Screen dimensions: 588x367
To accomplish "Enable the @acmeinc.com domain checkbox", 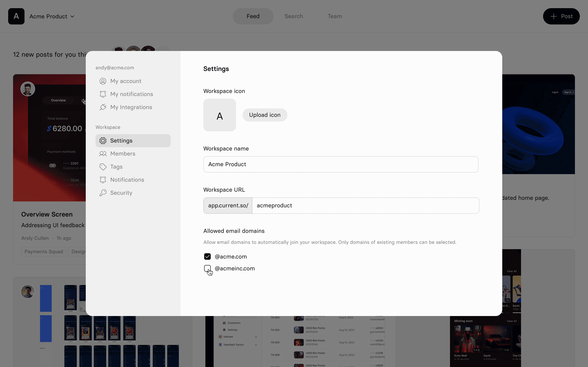I will (x=207, y=268).
